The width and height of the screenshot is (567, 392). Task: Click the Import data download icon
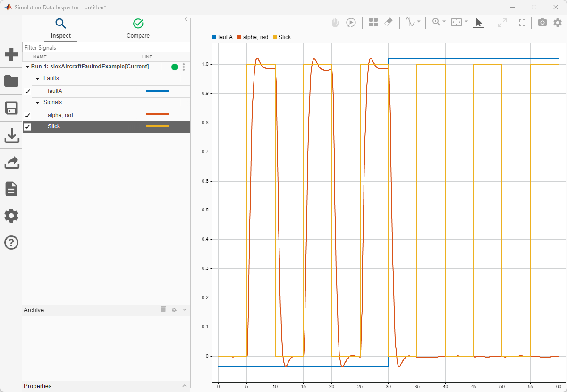[11, 135]
